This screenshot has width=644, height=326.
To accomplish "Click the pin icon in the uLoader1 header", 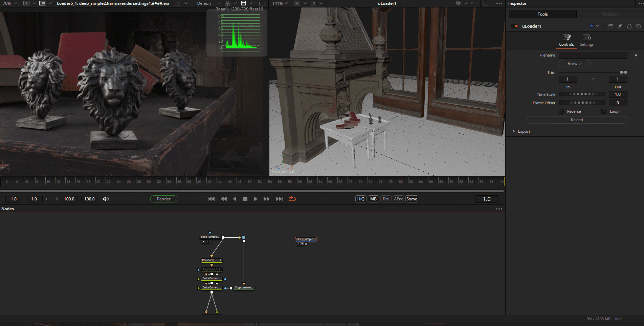I will click(620, 26).
